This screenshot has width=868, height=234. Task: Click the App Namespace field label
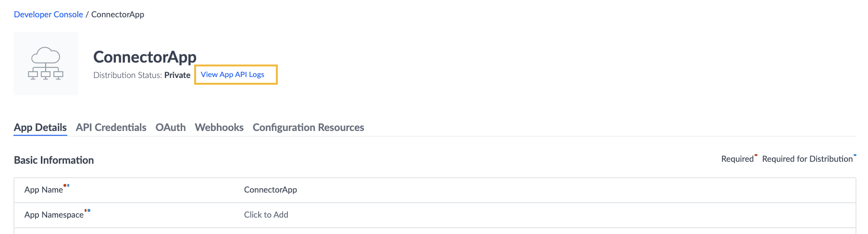point(54,215)
